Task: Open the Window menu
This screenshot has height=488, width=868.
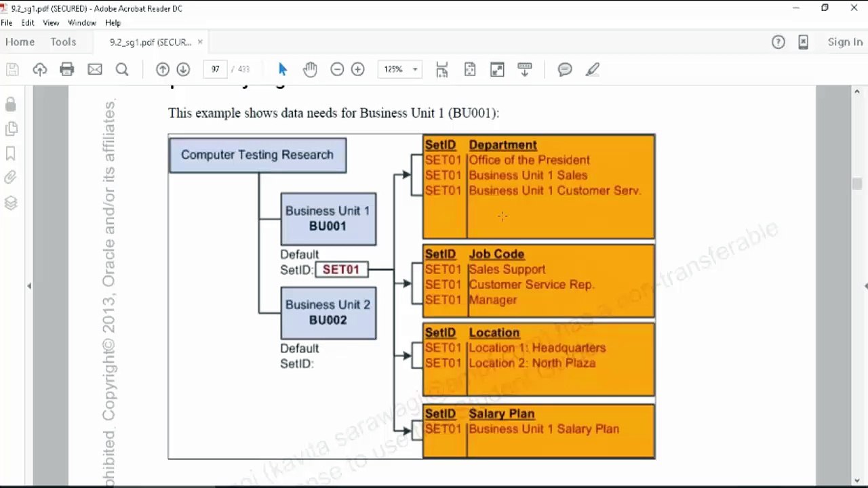Action: [x=82, y=22]
